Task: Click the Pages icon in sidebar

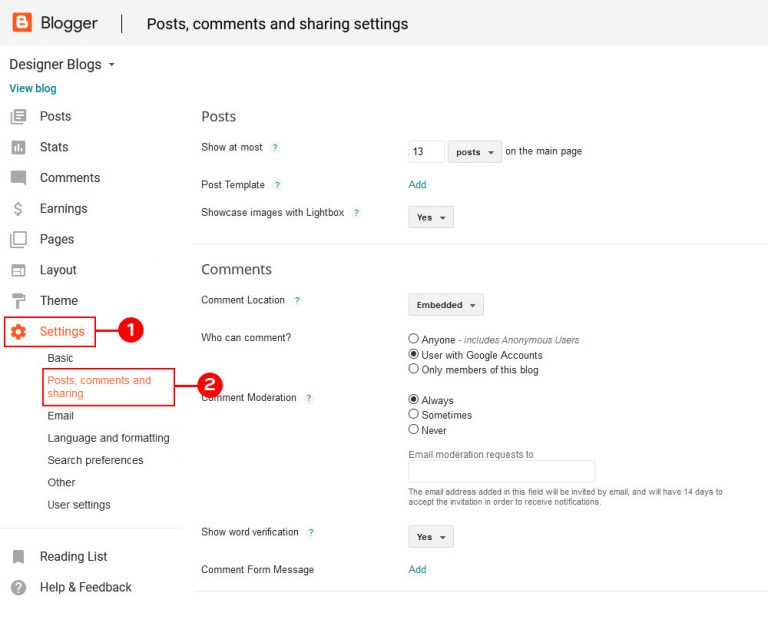Action: tap(18, 240)
